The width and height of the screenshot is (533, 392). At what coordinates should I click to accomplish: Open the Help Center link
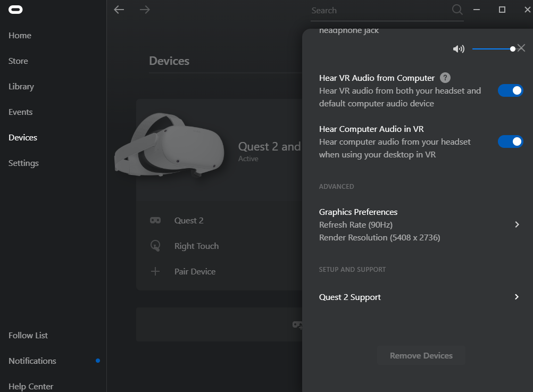[31, 386]
